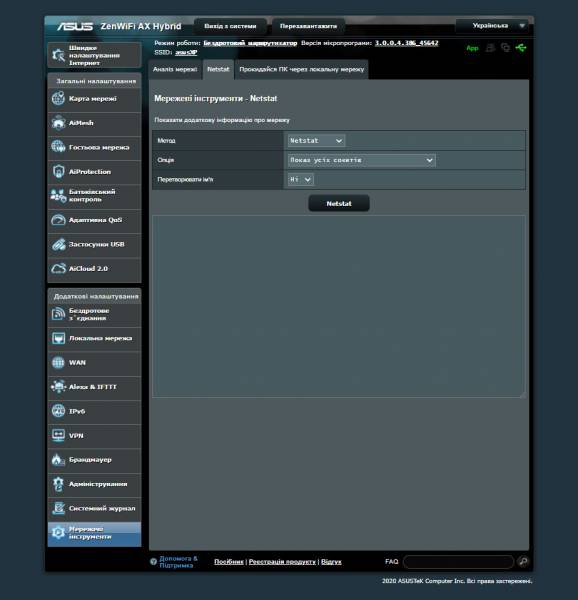Open Alexa & IFTTT icon
578x600 pixels.
58,386
